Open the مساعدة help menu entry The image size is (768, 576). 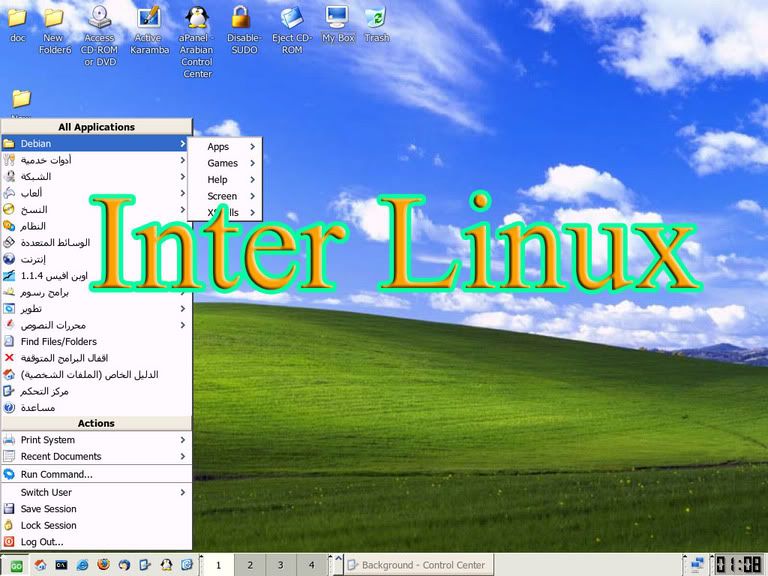tap(96, 408)
